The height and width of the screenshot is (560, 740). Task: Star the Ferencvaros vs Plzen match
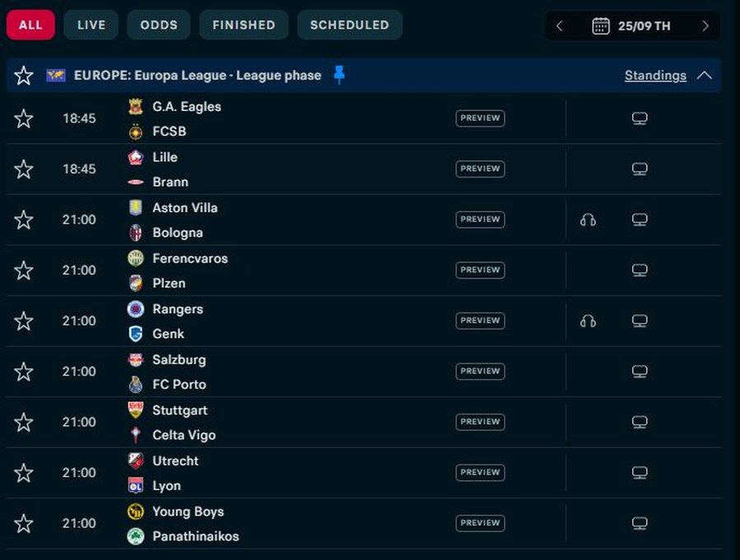tap(24, 270)
